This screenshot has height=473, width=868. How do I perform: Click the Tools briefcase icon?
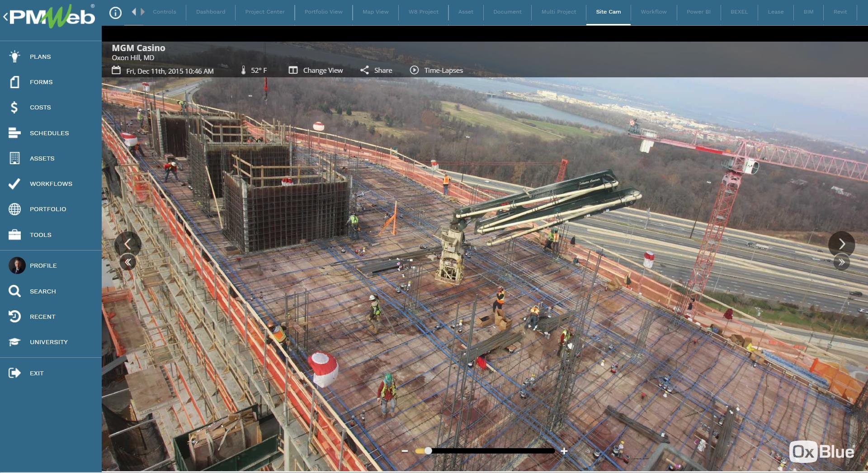14,235
